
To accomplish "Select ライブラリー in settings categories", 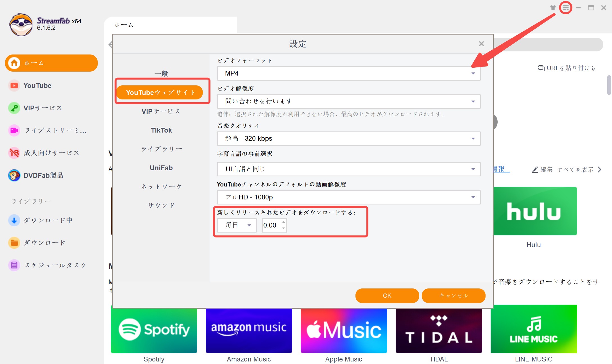I will (x=161, y=149).
